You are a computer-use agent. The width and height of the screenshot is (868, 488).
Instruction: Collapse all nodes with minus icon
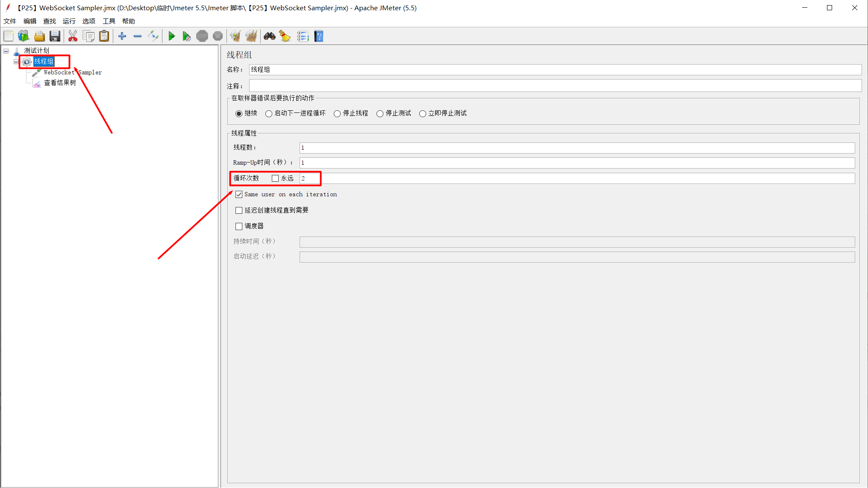point(138,36)
